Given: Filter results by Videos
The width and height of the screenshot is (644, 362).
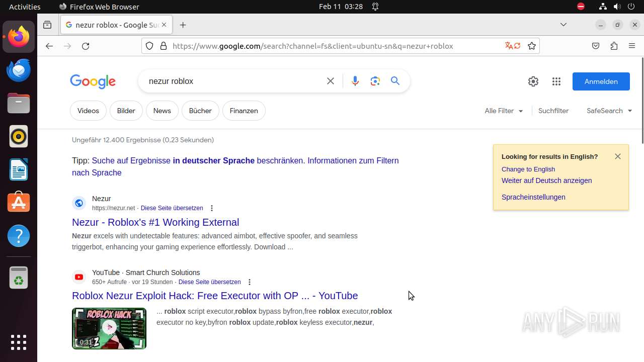Looking at the screenshot, I should (x=88, y=111).
